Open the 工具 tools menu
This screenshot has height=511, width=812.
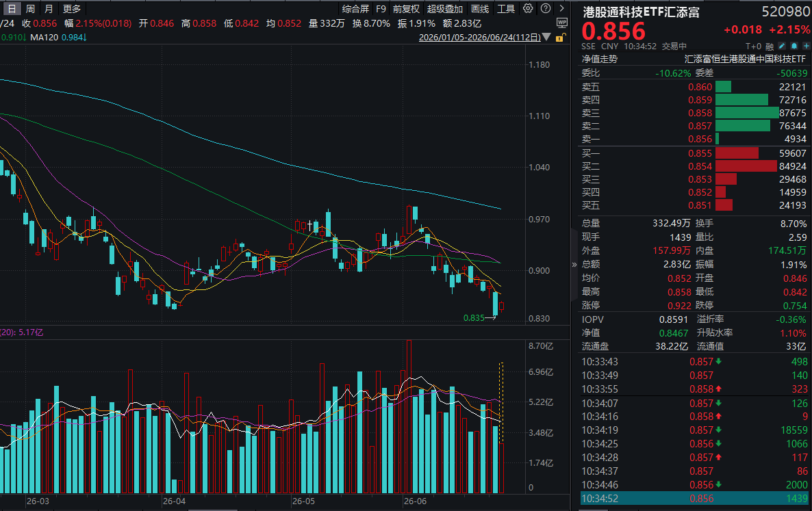(506, 9)
